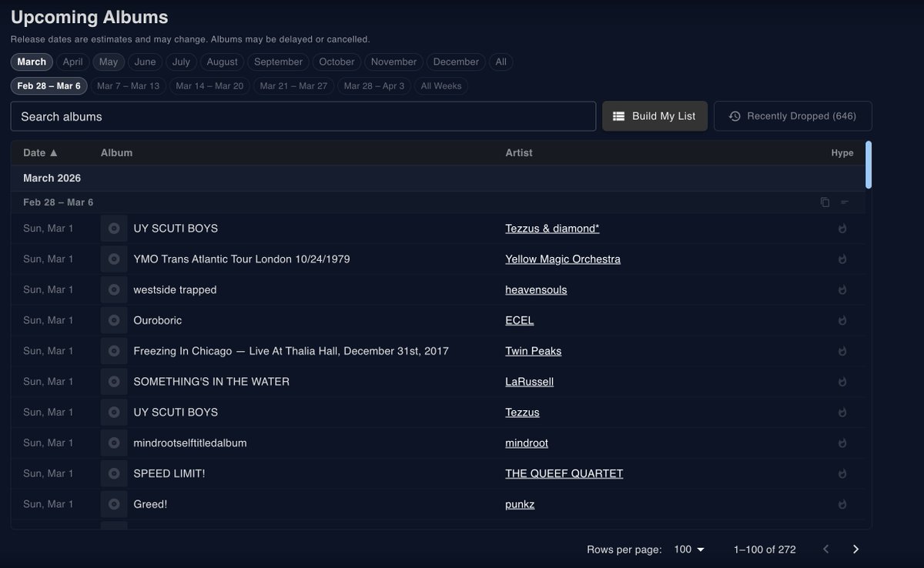Select the October month filter
The image size is (924, 568).
[x=336, y=62]
